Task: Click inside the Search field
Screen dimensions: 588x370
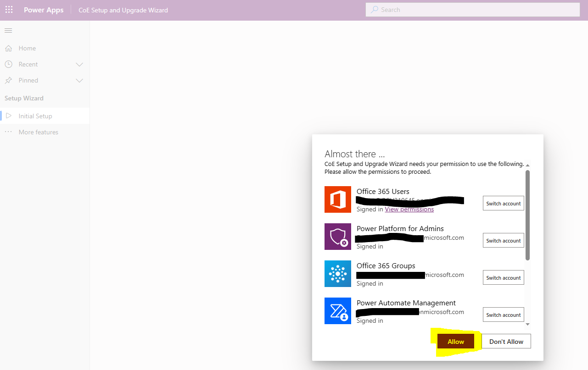Action: [x=472, y=9]
